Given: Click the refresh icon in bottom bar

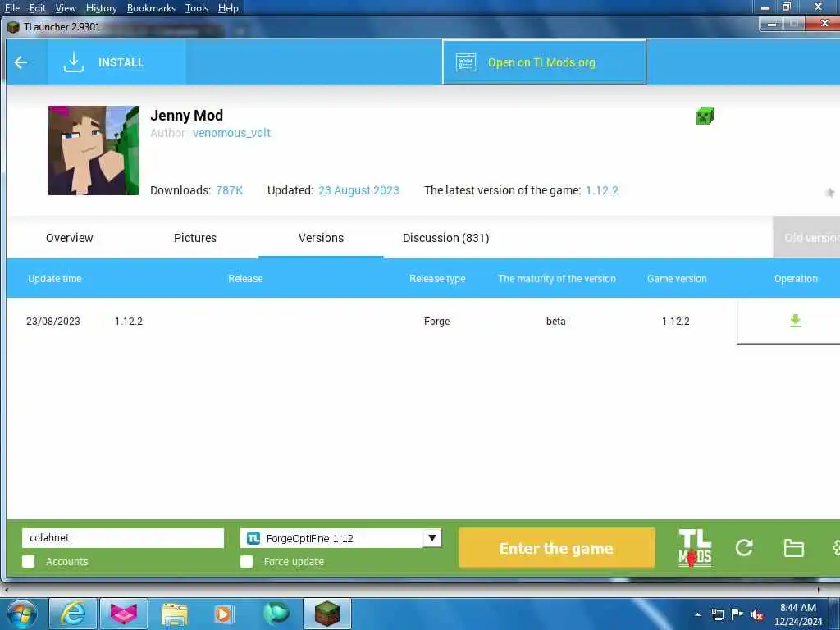Looking at the screenshot, I should pos(744,548).
